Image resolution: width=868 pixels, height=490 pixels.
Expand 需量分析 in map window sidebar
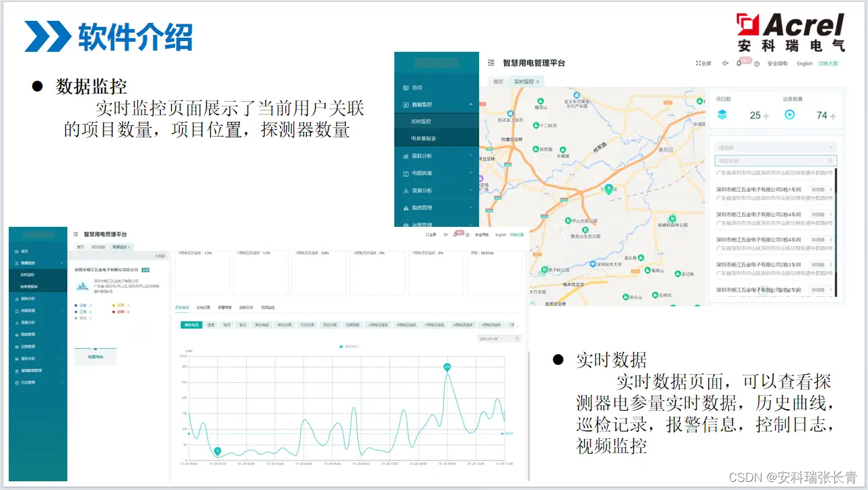coord(437,190)
